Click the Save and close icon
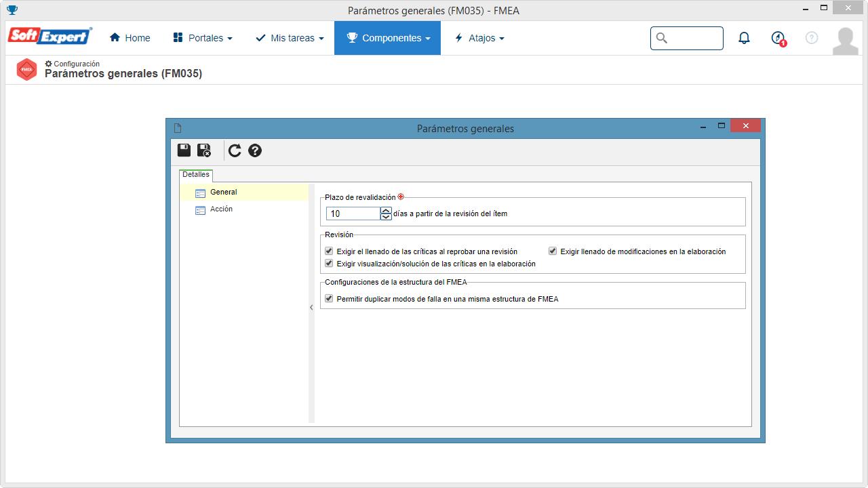The height and width of the screenshot is (488, 868). tap(204, 150)
